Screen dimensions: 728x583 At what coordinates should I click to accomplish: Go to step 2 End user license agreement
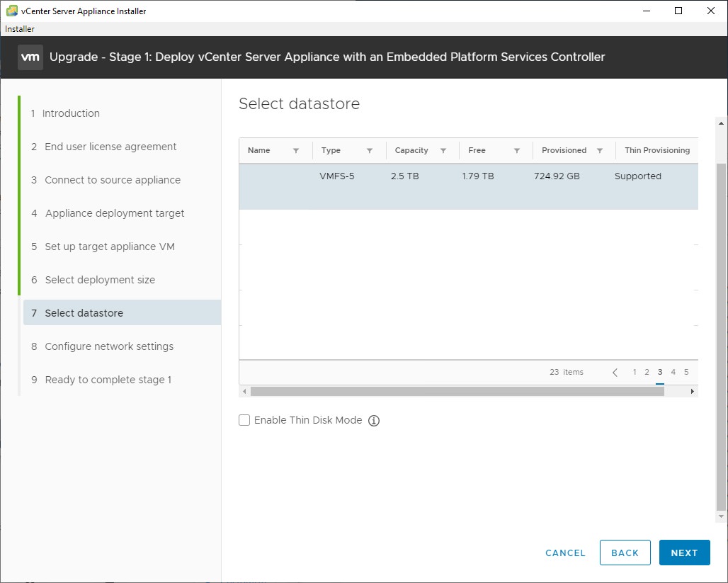[103, 147]
